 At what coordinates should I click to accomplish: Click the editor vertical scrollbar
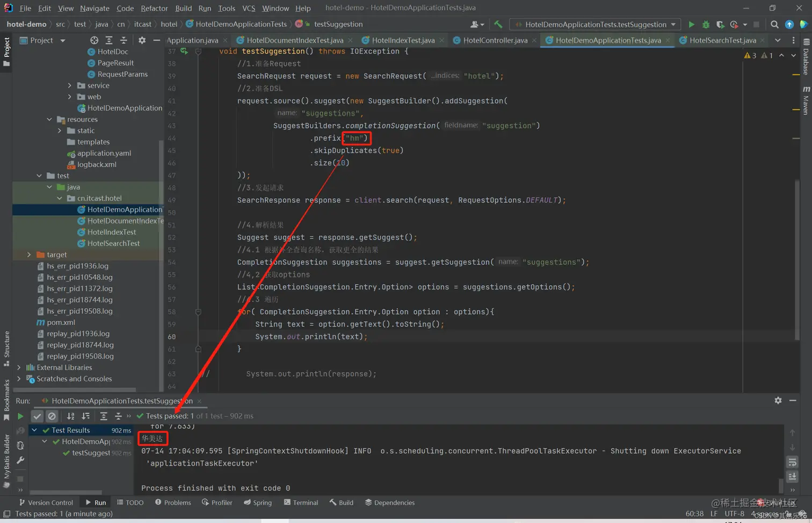click(x=797, y=258)
